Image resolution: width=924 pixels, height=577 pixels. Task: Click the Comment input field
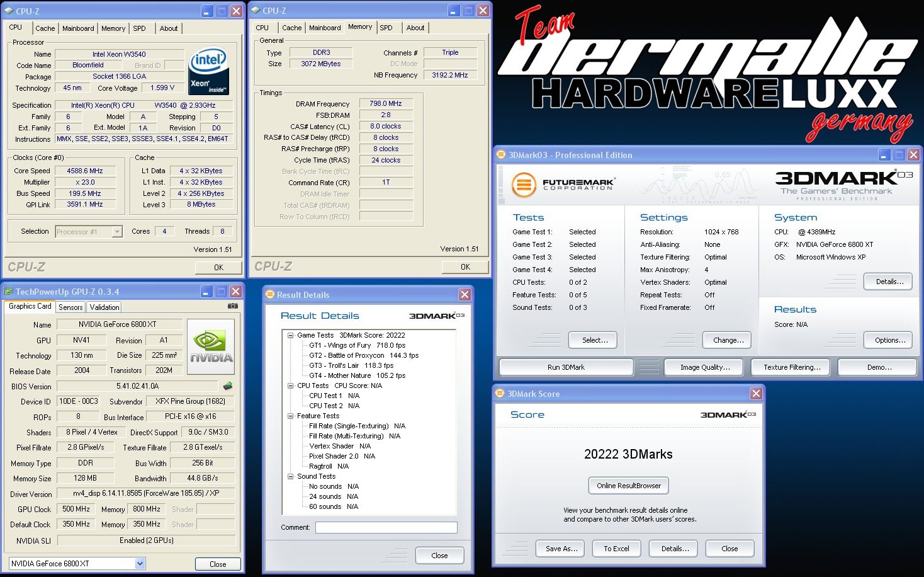click(386, 527)
